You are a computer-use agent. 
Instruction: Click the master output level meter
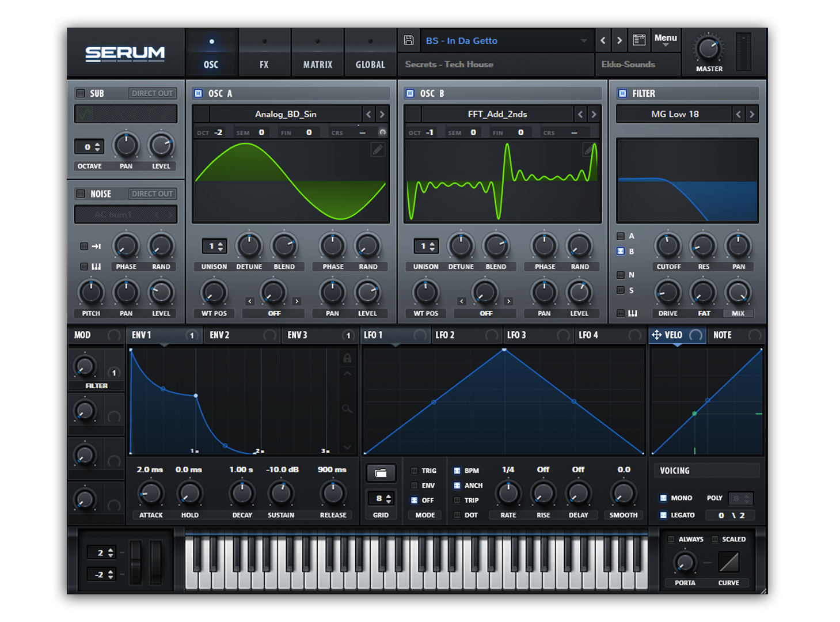click(x=743, y=52)
